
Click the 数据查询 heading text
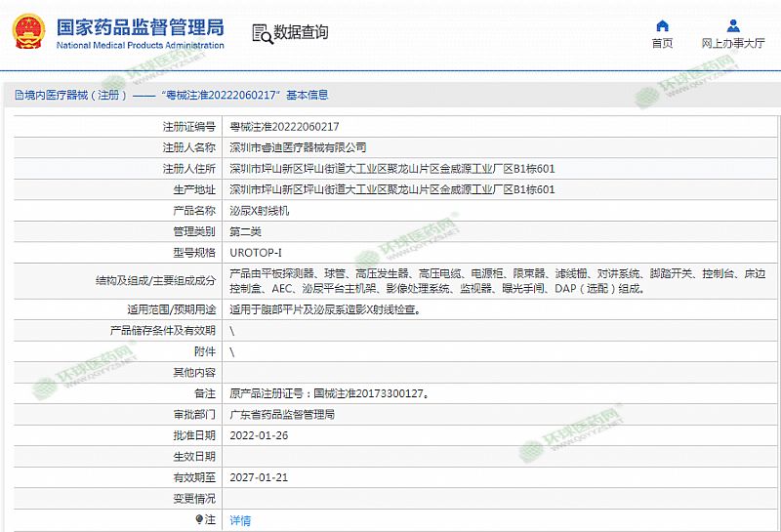(301, 33)
